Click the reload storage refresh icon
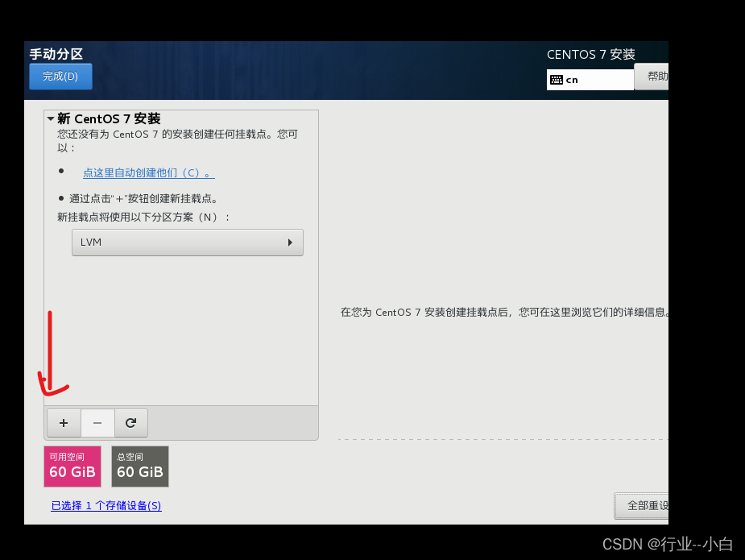This screenshot has height=560, width=745. coord(131,422)
